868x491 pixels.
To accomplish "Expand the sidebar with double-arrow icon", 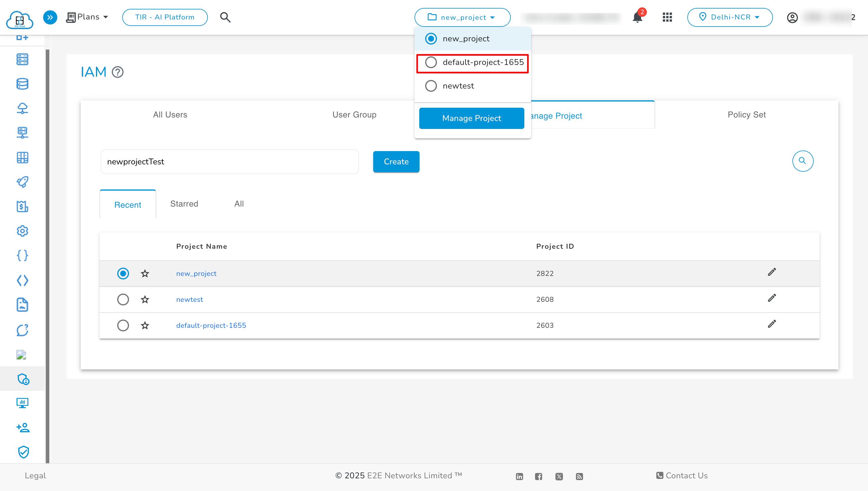I will coord(50,17).
